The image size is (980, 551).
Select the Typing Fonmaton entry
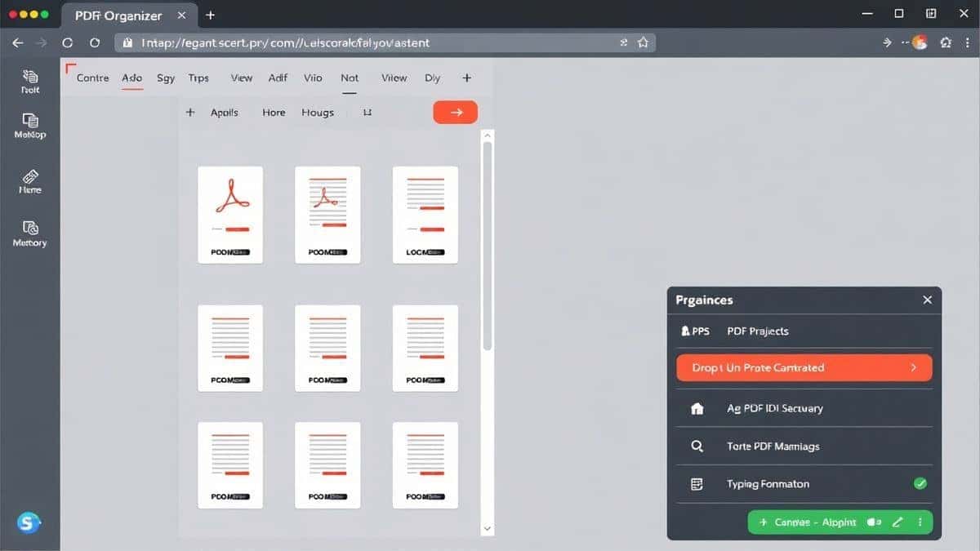804,484
